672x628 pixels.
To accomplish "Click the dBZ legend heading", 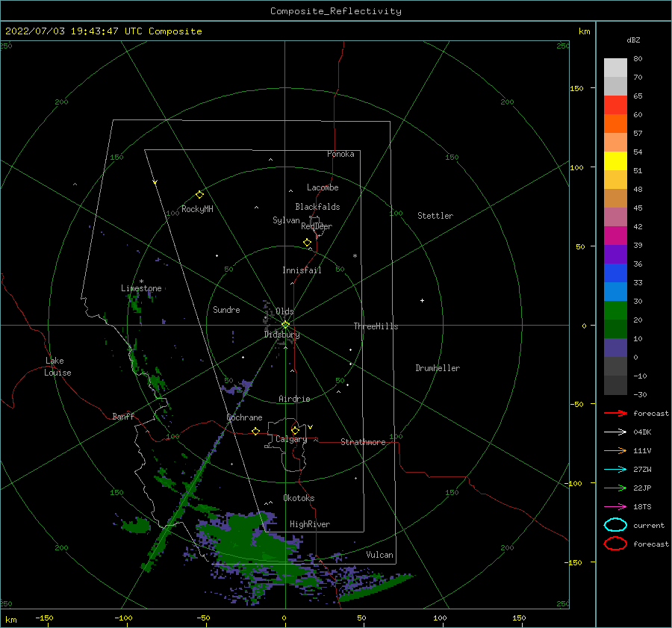I will click(x=633, y=40).
